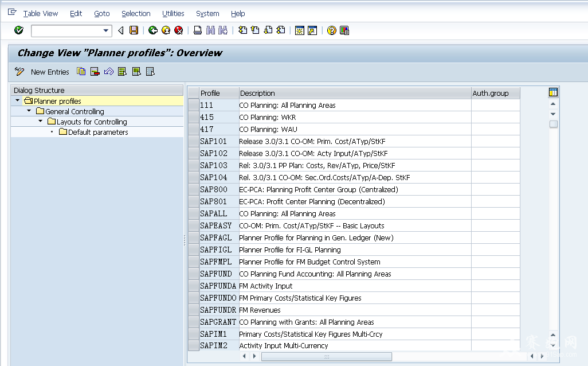Open the Help menu
The height and width of the screenshot is (366, 588).
pyautogui.click(x=238, y=14)
